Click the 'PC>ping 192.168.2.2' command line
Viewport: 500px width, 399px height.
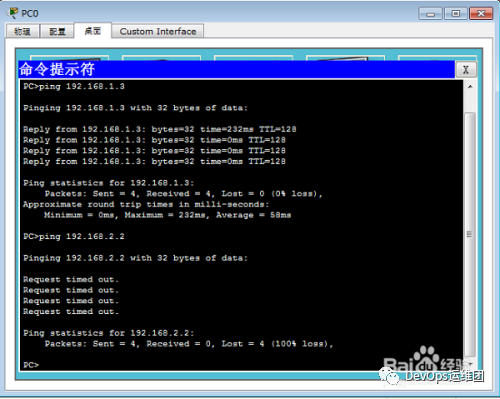pos(74,237)
